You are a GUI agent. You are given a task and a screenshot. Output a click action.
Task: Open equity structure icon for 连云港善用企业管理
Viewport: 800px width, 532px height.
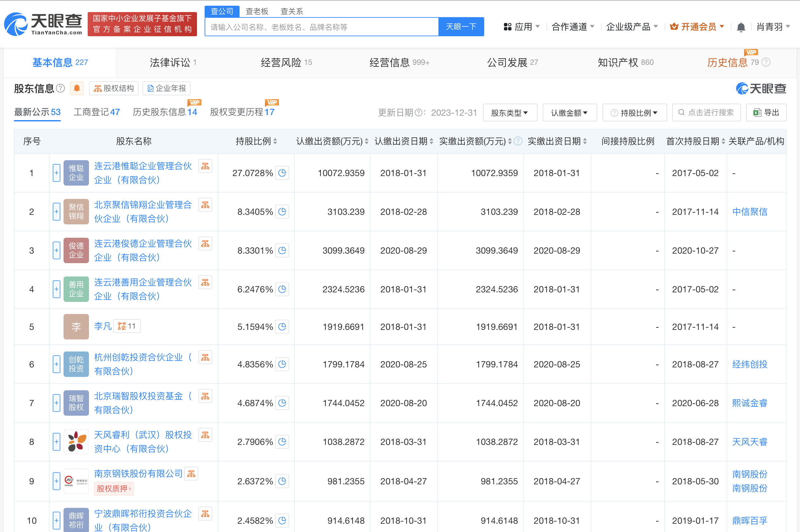[x=205, y=283]
